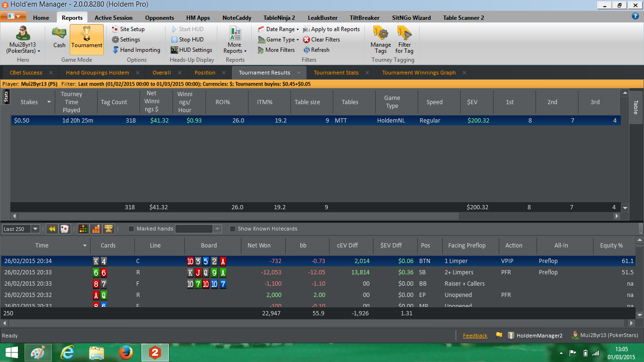Viewport: 644px width, 362px height.
Task: Click More Filters
Action: coord(276,50)
